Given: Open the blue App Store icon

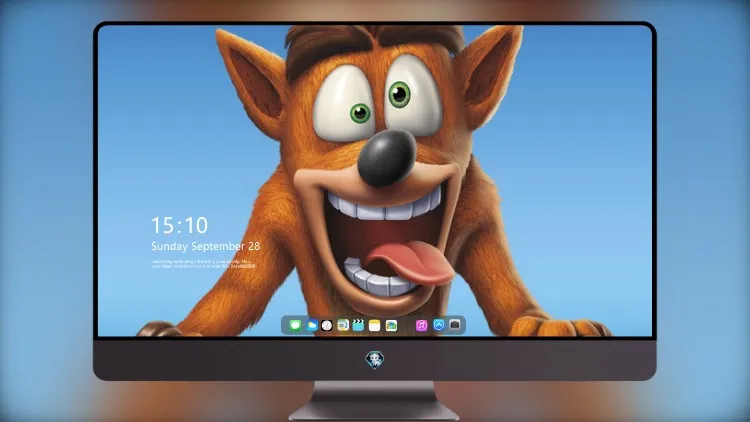Looking at the screenshot, I should click(439, 325).
